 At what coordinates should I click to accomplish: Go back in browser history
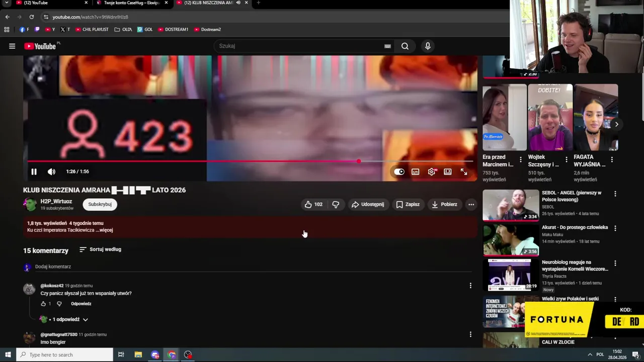pos(7,17)
